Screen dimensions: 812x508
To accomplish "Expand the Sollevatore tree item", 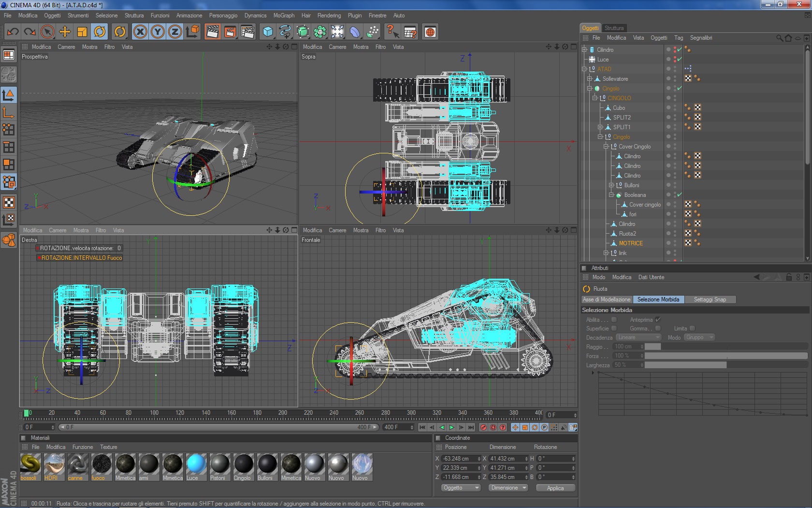I will coord(590,79).
